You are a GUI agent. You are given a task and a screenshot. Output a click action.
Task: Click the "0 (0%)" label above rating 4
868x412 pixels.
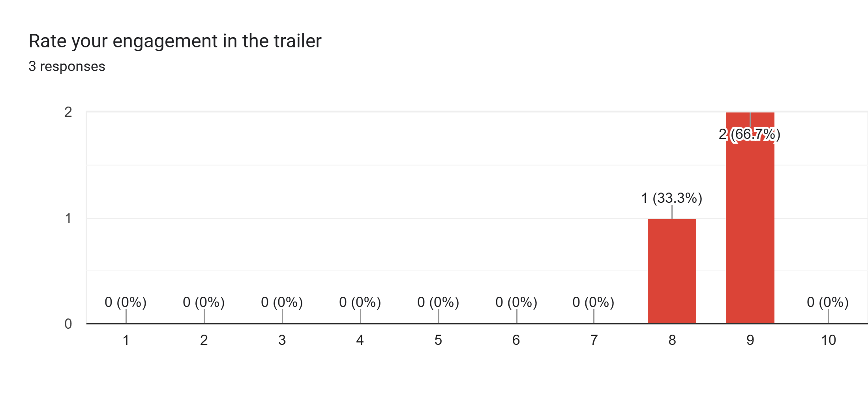[x=360, y=302]
